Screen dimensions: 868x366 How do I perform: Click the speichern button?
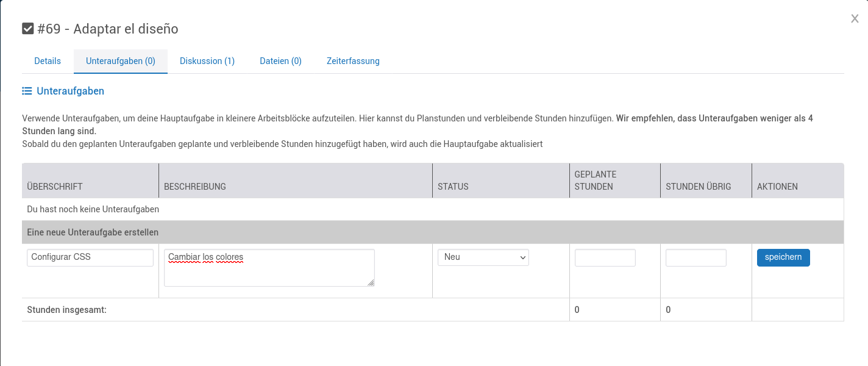click(x=783, y=257)
